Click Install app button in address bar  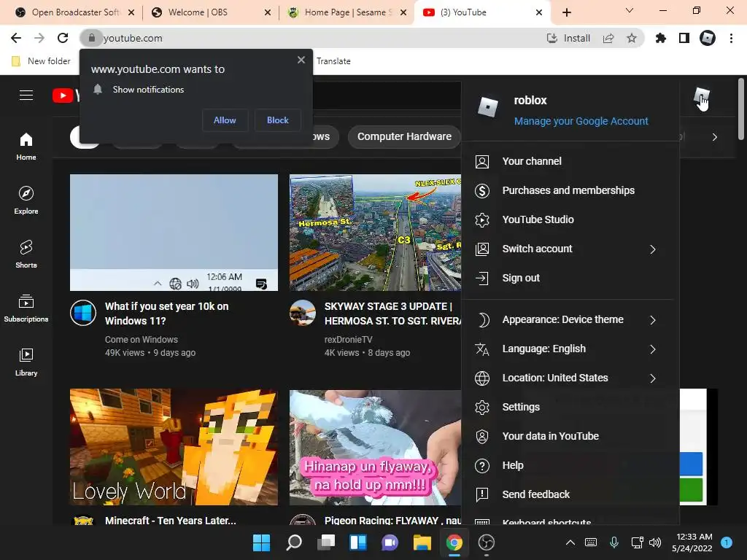pos(568,38)
